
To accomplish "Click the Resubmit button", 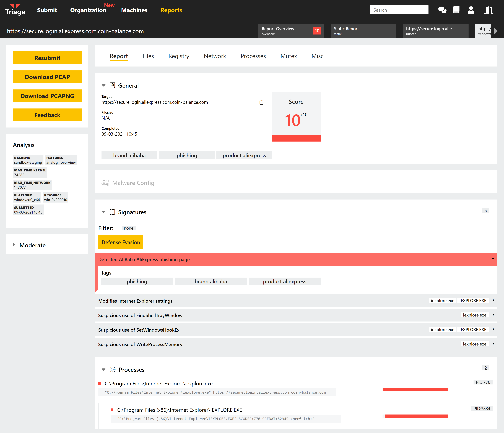I will [47, 58].
